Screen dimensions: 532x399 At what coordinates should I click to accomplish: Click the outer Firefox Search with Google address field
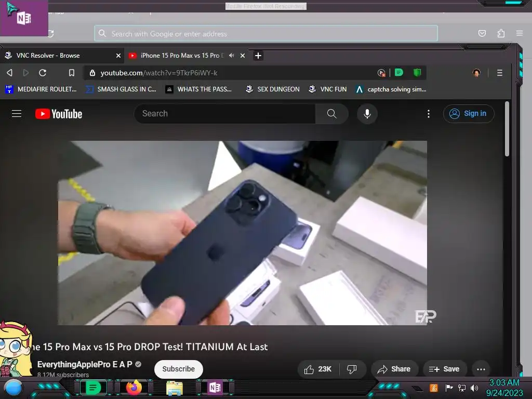coord(266,34)
